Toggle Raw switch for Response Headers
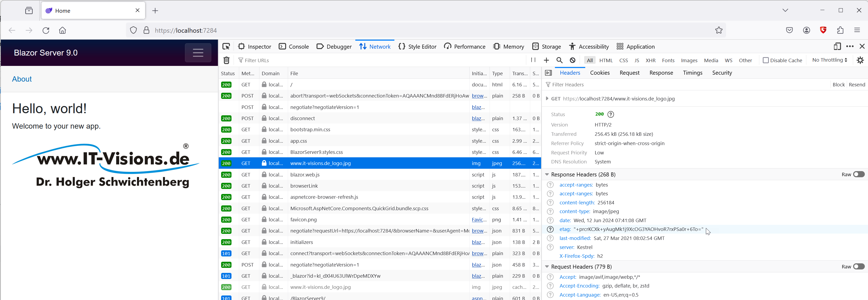 tap(858, 174)
